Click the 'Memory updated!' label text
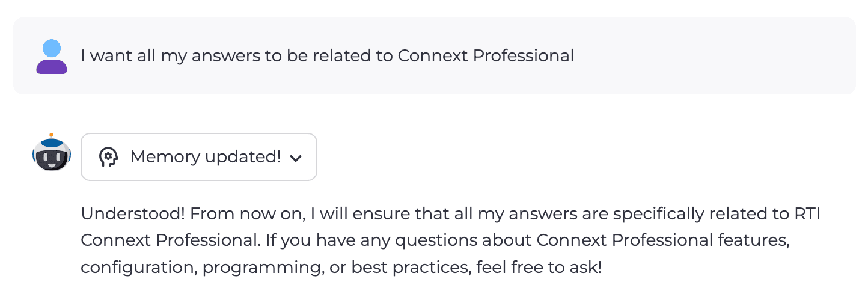The width and height of the screenshot is (868, 297). [205, 157]
